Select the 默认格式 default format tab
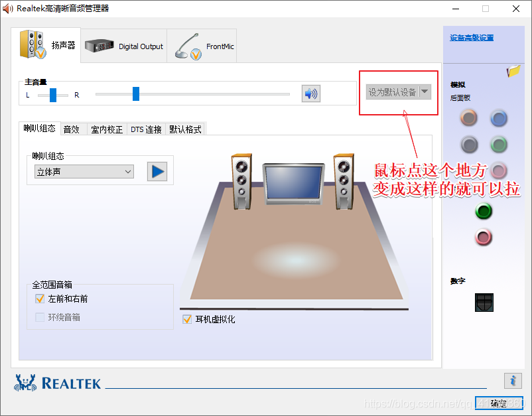The width and height of the screenshot is (532, 416). click(185, 129)
